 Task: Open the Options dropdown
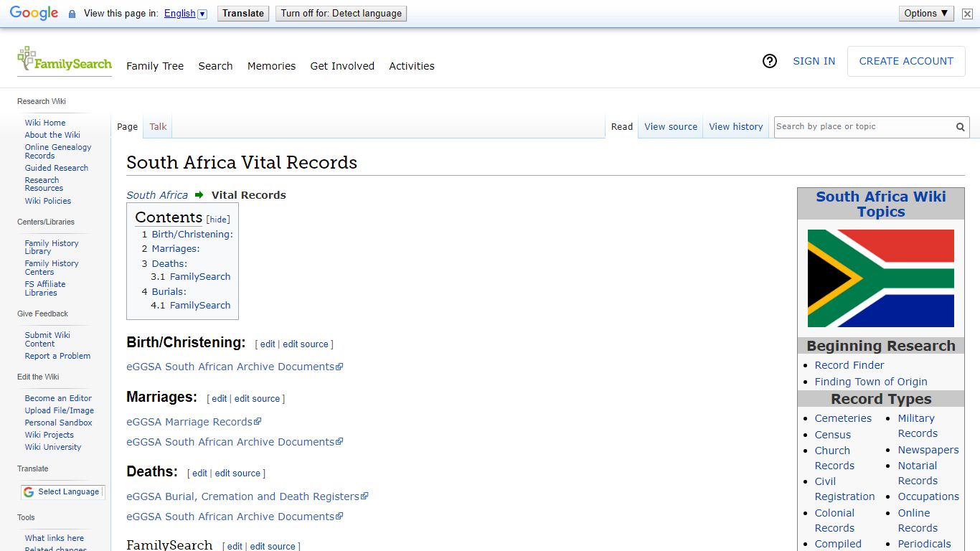click(926, 14)
